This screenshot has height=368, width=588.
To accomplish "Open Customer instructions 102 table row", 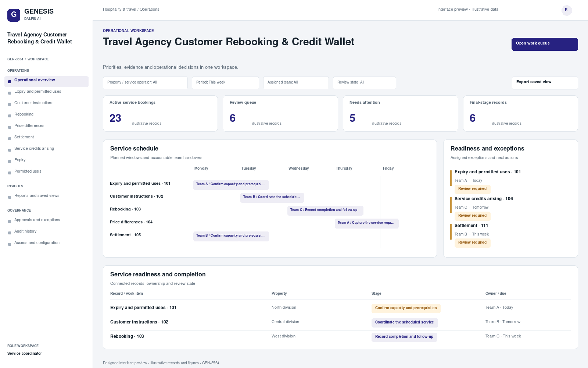I will click(x=340, y=322).
